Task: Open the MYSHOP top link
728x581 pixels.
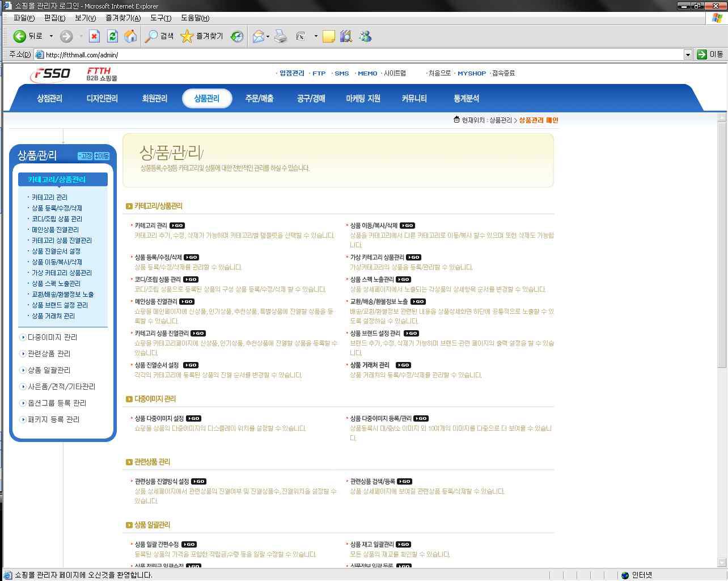Action: point(472,73)
